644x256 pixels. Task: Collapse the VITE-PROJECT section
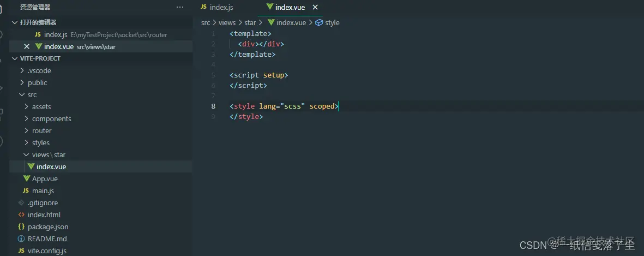coord(15,59)
